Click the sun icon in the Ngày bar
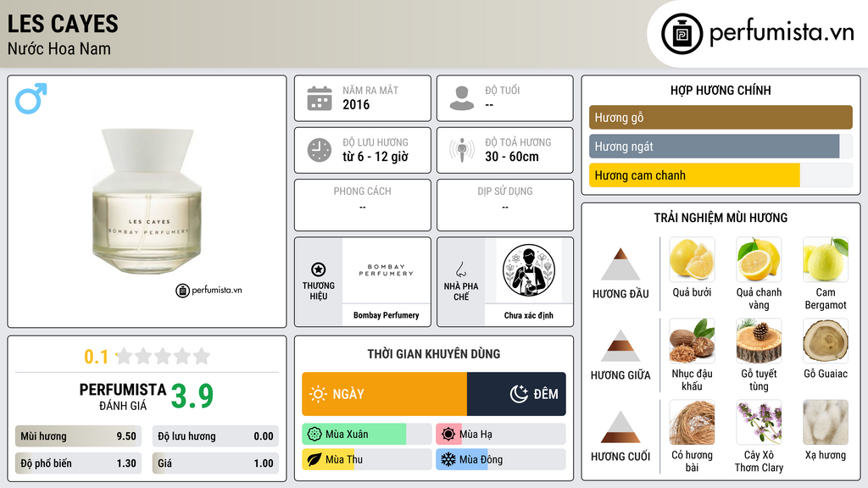Screen dimensions: 868x488 tap(318, 394)
